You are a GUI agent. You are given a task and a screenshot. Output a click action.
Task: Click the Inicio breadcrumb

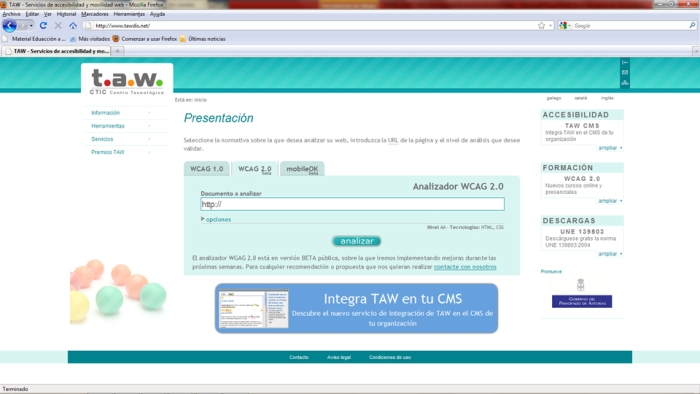point(200,100)
